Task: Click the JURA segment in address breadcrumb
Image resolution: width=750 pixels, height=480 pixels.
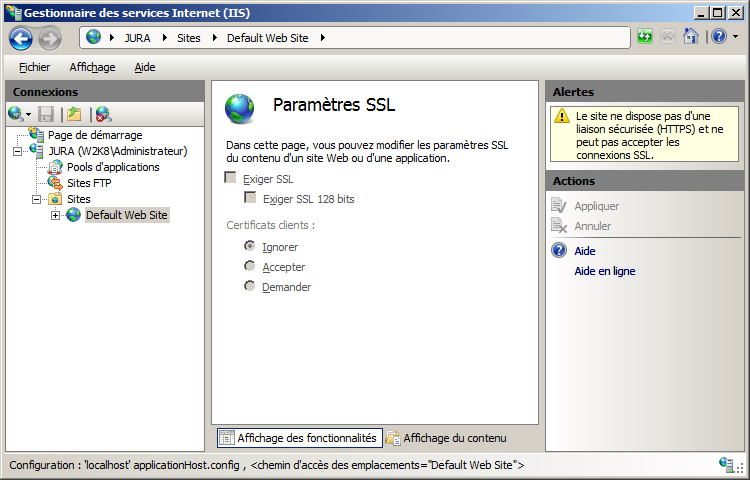Action: [138, 38]
